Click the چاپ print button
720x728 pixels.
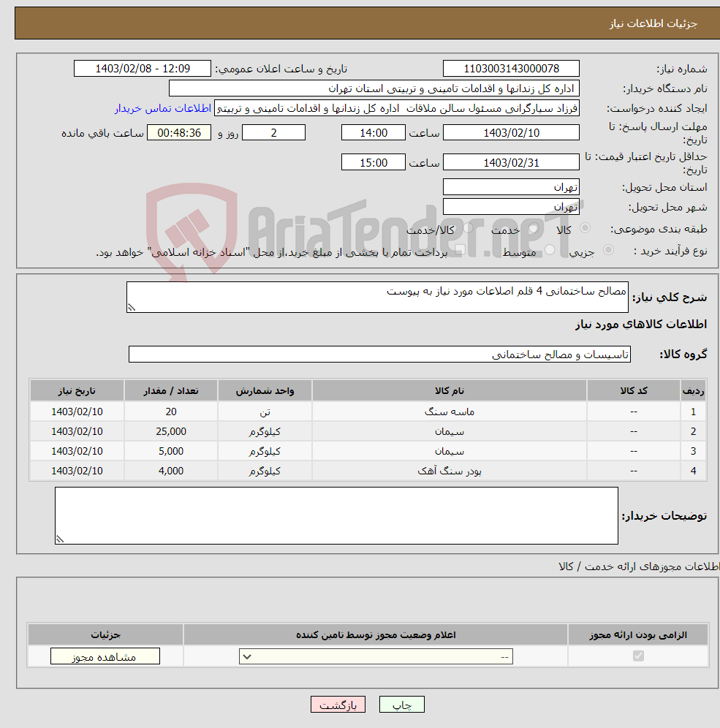click(x=402, y=705)
